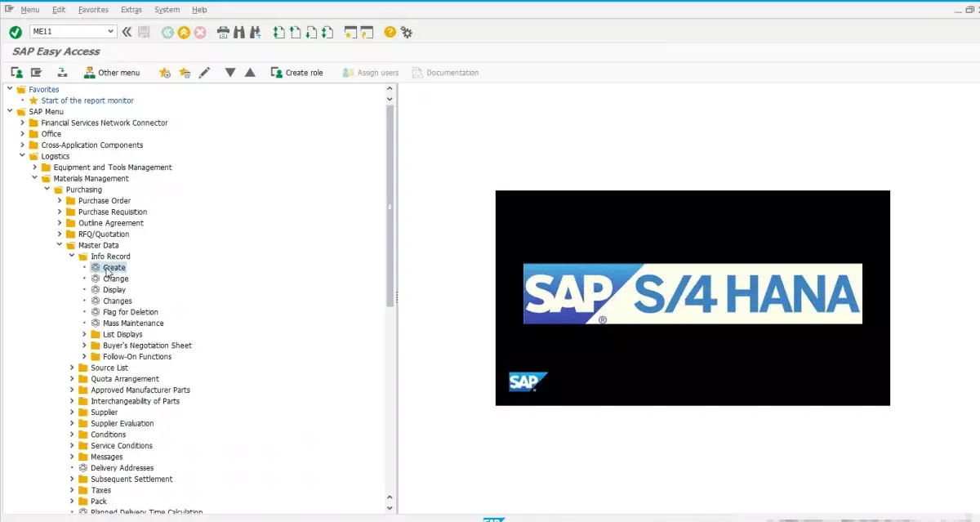Viewport: 980px width, 522px height.
Task: Click the First Page icon
Action: click(x=279, y=32)
